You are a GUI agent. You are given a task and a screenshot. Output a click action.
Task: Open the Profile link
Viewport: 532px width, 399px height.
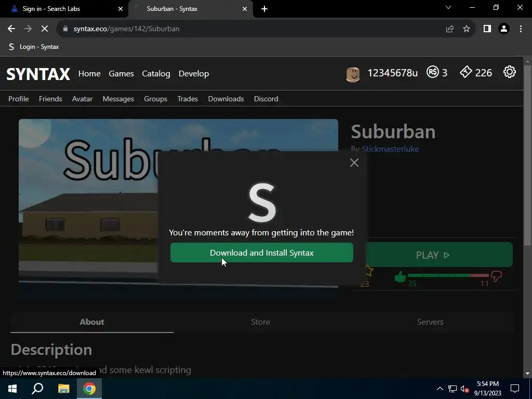point(19,99)
